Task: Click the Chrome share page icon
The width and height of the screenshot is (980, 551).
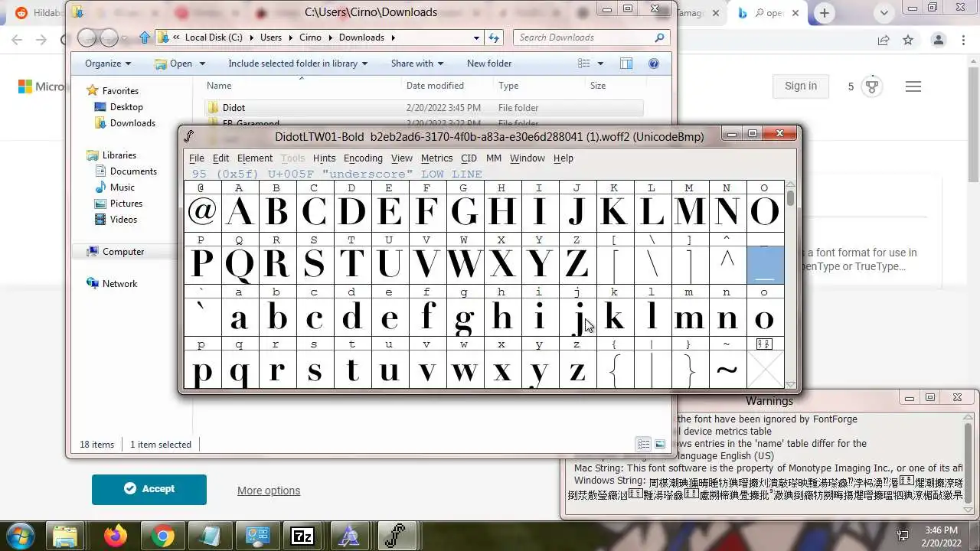Action: (884, 40)
